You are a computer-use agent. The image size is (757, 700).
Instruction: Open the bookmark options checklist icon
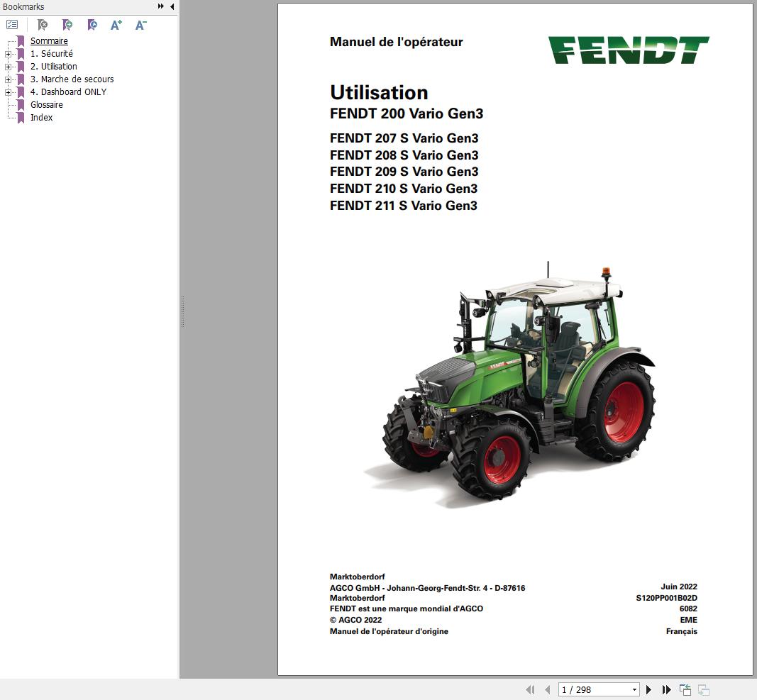click(12, 25)
